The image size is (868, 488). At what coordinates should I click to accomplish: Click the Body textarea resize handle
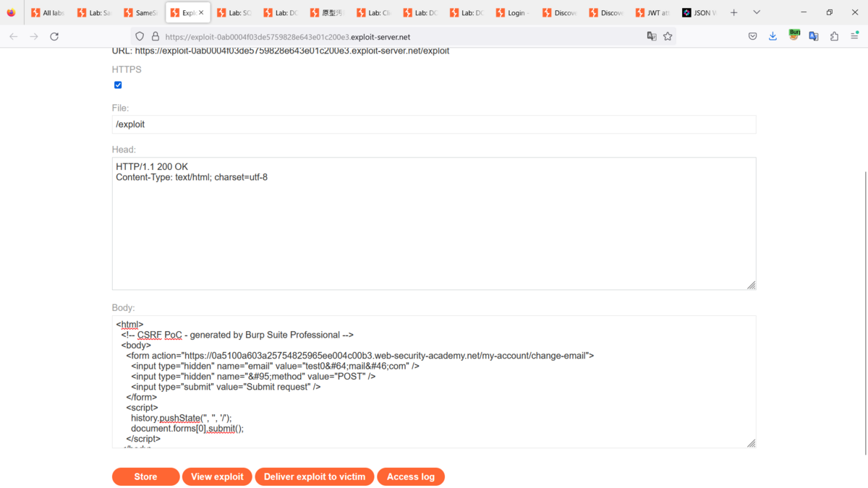751,442
